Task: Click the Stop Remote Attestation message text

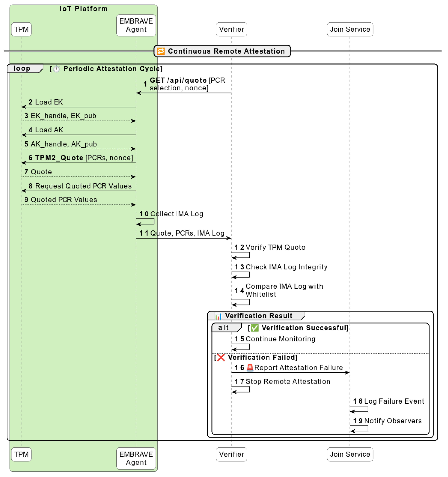Action: 288,382
